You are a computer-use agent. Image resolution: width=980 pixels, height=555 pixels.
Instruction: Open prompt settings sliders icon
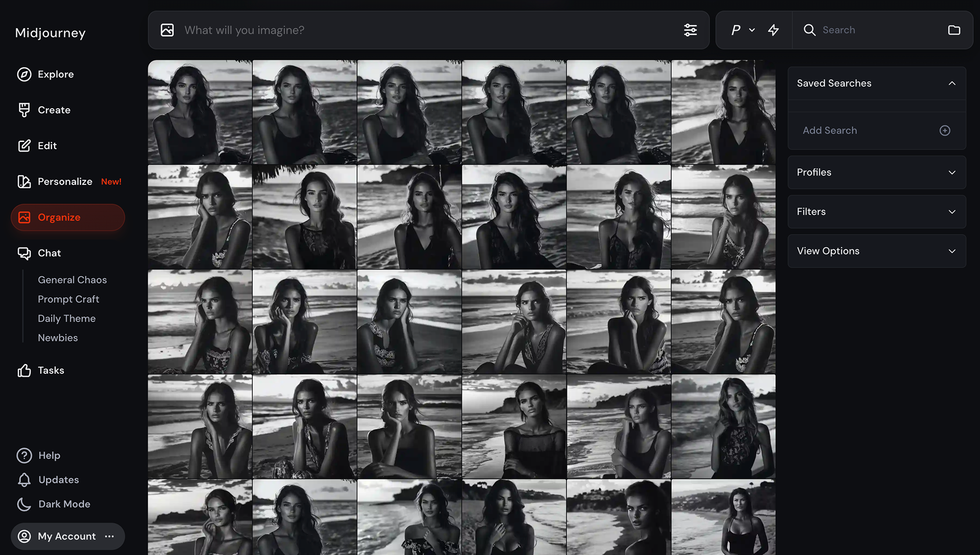tap(690, 30)
